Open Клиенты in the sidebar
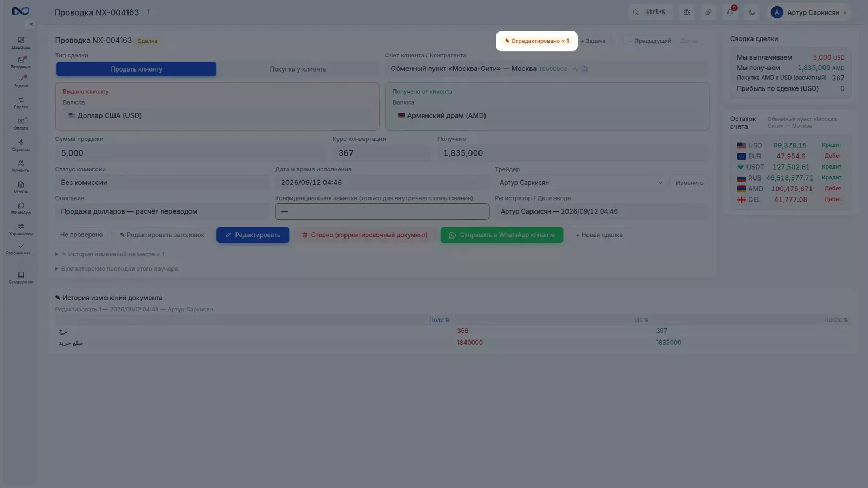Screen dimensions: 868x488 pos(21,166)
